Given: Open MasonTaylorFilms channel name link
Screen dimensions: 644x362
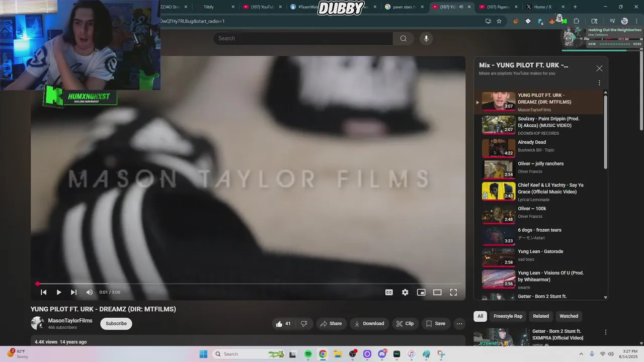Looking at the screenshot, I should 70,321.
